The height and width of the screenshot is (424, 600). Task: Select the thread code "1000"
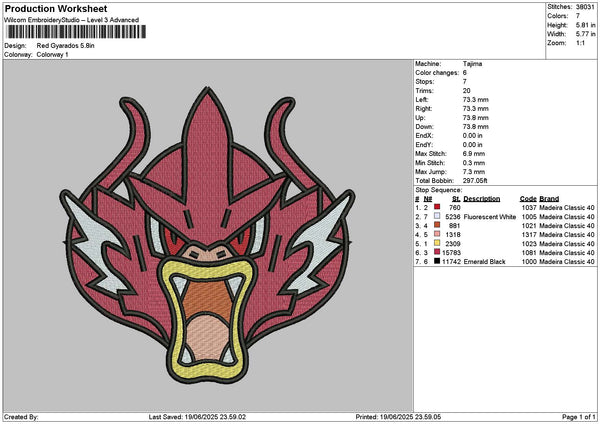(x=529, y=261)
